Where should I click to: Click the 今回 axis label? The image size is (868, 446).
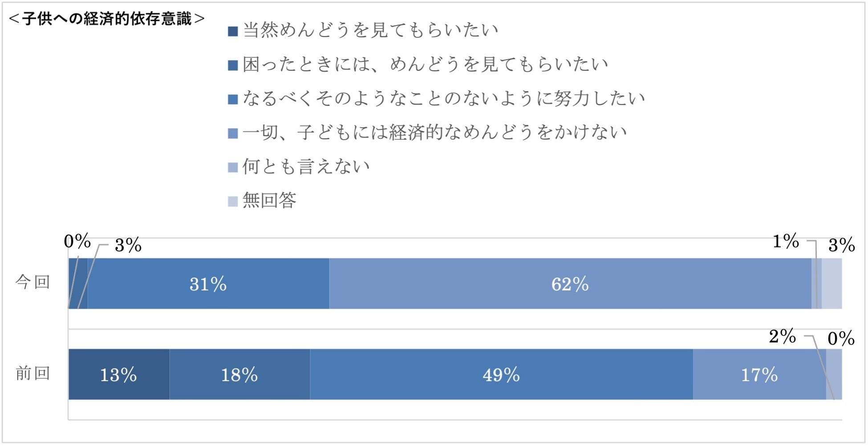point(33,282)
